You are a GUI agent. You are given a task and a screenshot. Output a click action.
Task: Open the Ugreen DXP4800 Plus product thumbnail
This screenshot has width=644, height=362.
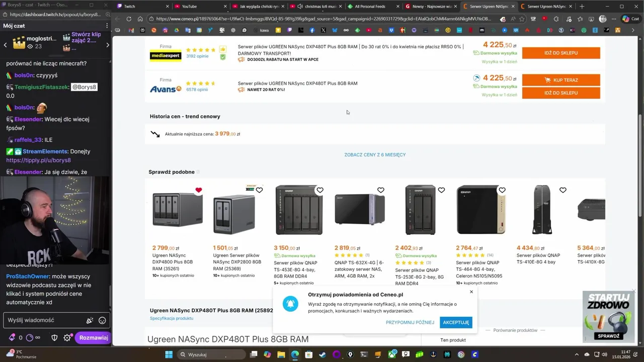point(177,210)
